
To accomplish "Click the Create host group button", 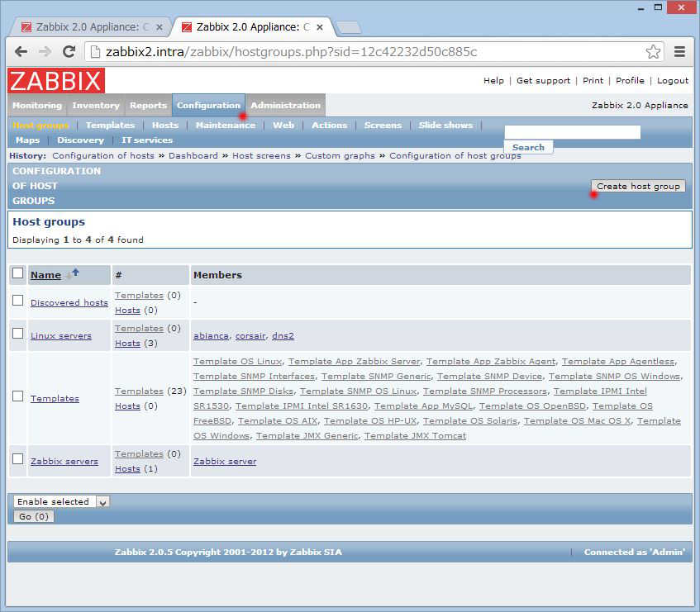I will click(x=638, y=186).
